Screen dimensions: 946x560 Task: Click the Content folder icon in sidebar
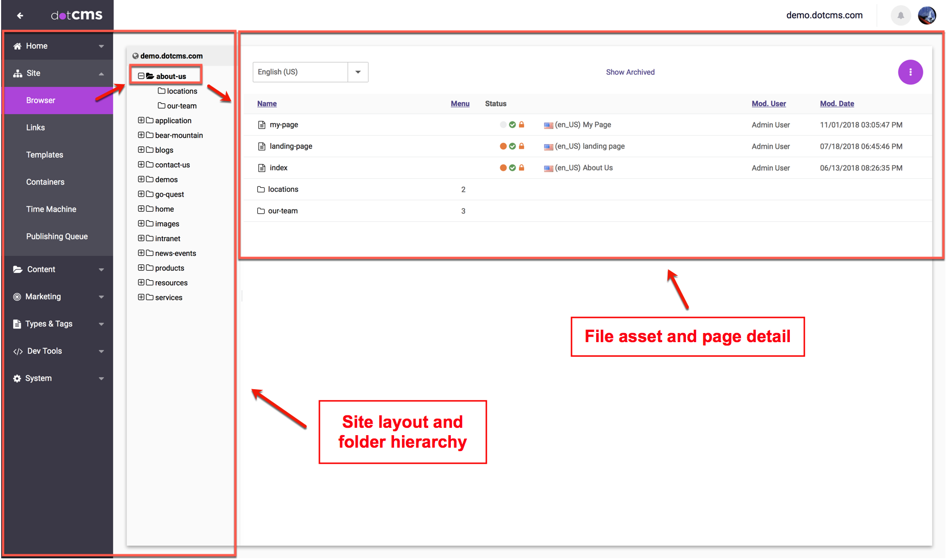pos(18,270)
